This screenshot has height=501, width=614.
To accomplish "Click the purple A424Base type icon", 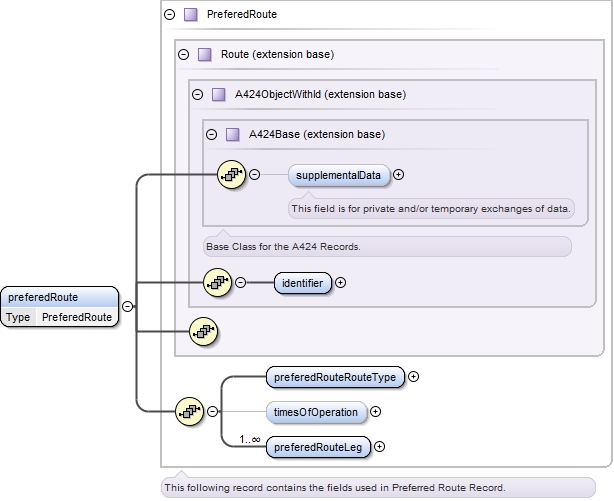I will (x=232, y=134).
